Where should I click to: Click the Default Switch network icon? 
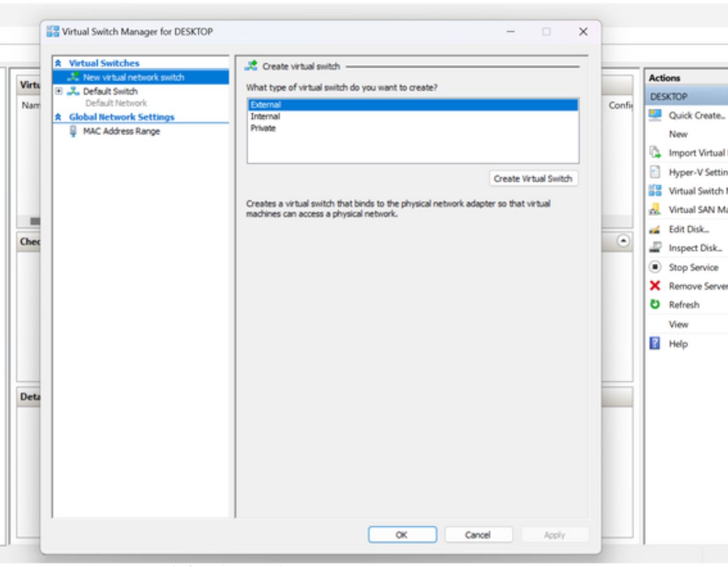coord(73,92)
